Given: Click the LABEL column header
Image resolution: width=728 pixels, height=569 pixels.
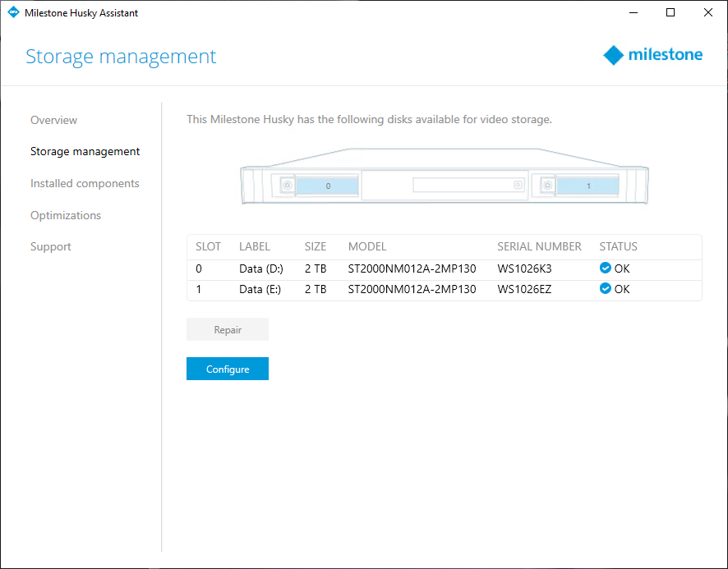Looking at the screenshot, I should click(x=255, y=246).
